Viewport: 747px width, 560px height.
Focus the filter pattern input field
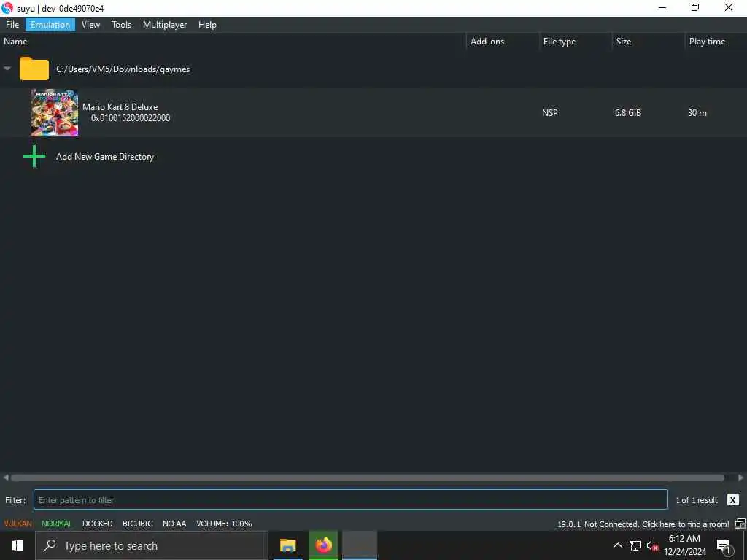tap(351, 500)
